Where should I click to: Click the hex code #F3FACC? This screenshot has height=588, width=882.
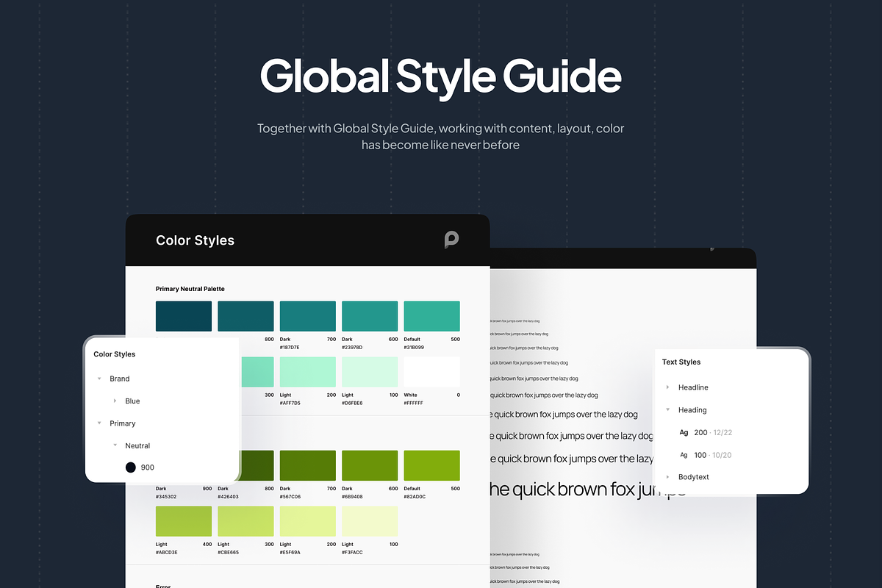352,552
